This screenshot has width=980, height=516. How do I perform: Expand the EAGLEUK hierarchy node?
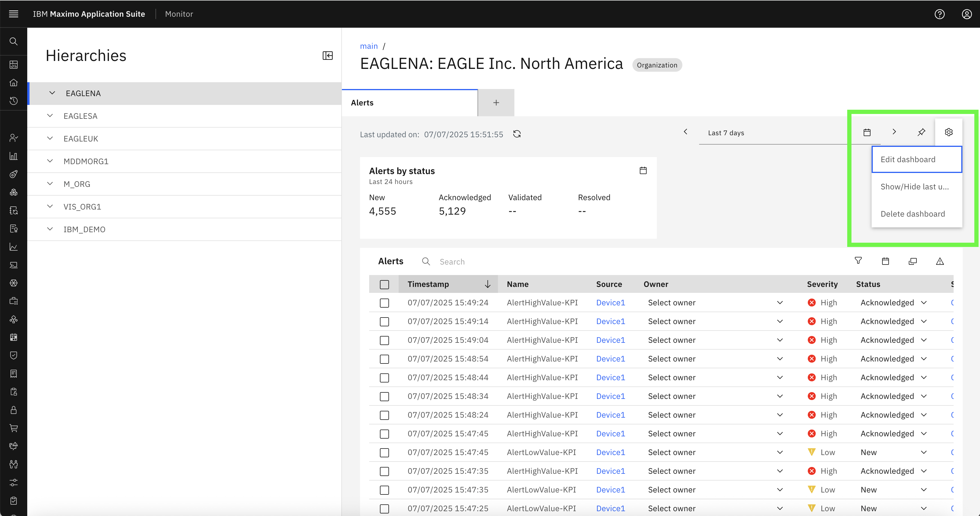click(x=50, y=138)
